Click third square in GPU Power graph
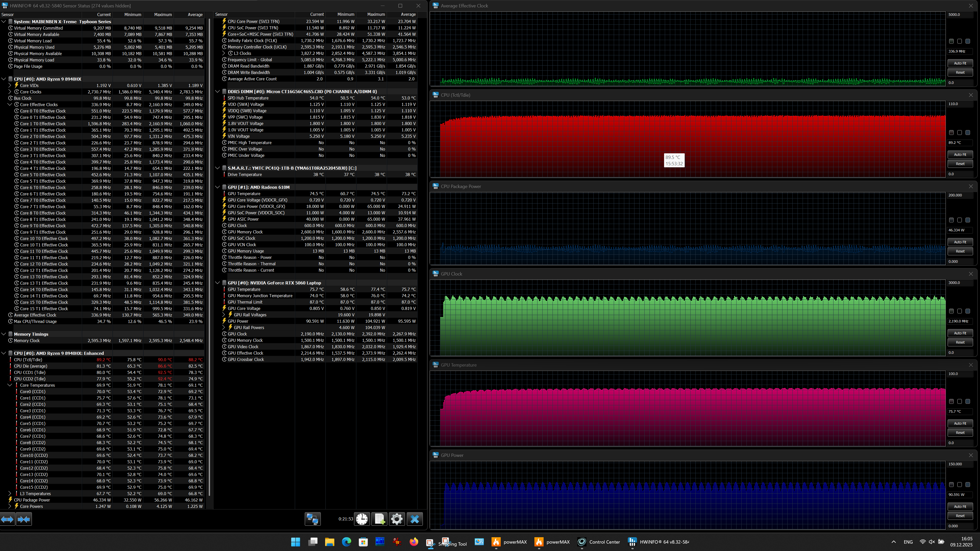This screenshot has height=551, width=980. click(x=967, y=485)
